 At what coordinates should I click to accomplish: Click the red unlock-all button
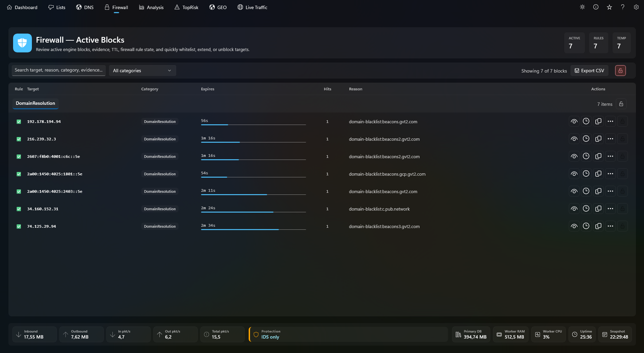(x=621, y=71)
